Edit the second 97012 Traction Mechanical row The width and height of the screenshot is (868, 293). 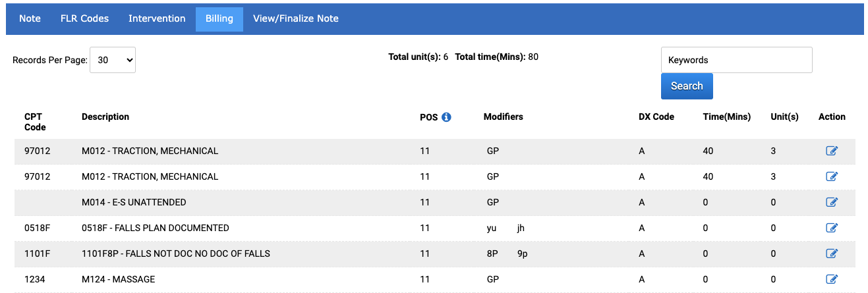[x=832, y=176]
